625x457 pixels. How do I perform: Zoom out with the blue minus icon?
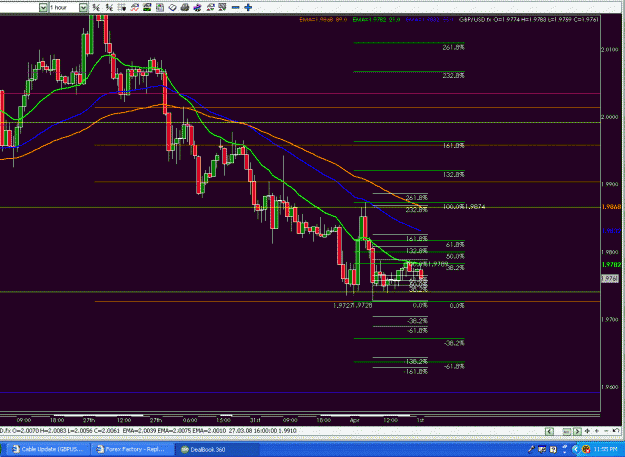click(x=236, y=8)
